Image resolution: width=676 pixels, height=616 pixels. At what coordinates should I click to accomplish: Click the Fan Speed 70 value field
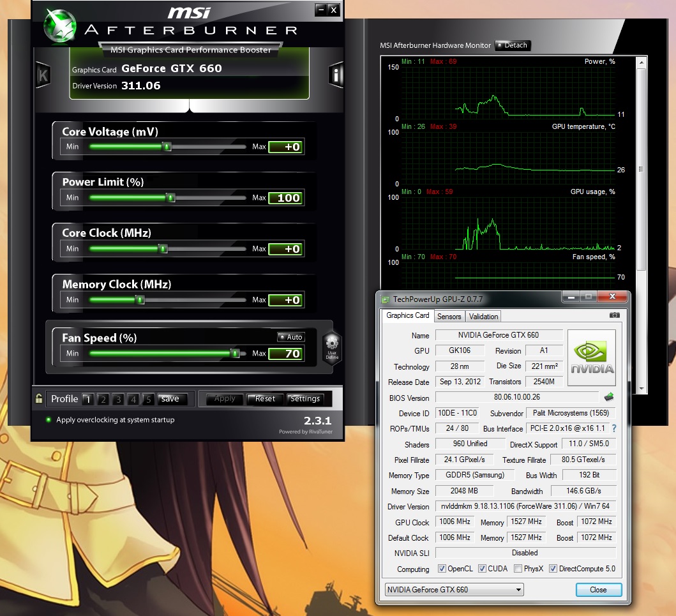286,354
